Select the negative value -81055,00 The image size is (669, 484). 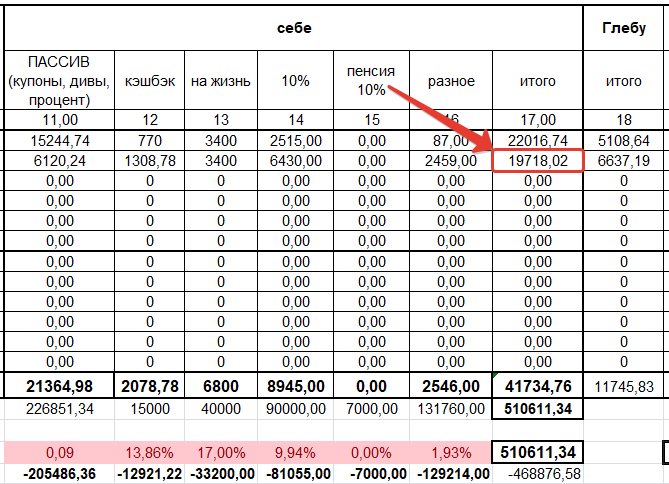[x=296, y=474]
